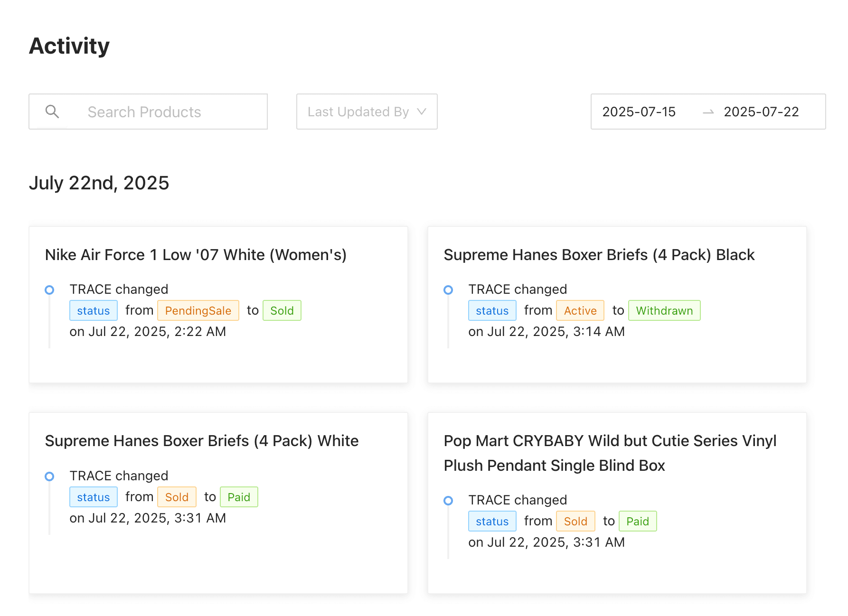Image resolution: width=848 pixels, height=616 pixels.
Task: Click the Withdrawn status tag
Action: click(664, 311)
